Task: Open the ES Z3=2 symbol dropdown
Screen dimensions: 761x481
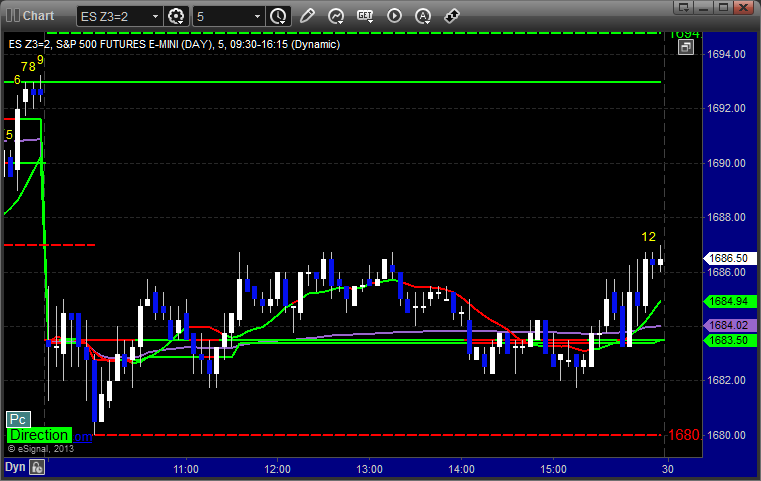Action: pos(155,17)
